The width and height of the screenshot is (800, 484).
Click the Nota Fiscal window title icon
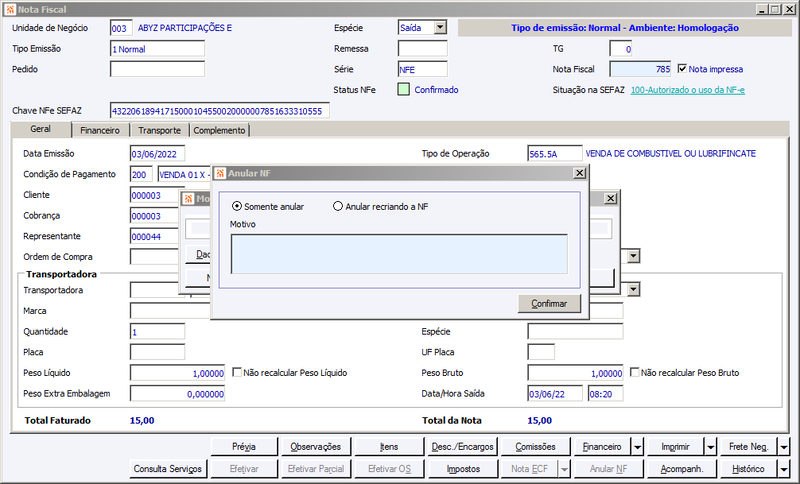click(x=10, y=10)
